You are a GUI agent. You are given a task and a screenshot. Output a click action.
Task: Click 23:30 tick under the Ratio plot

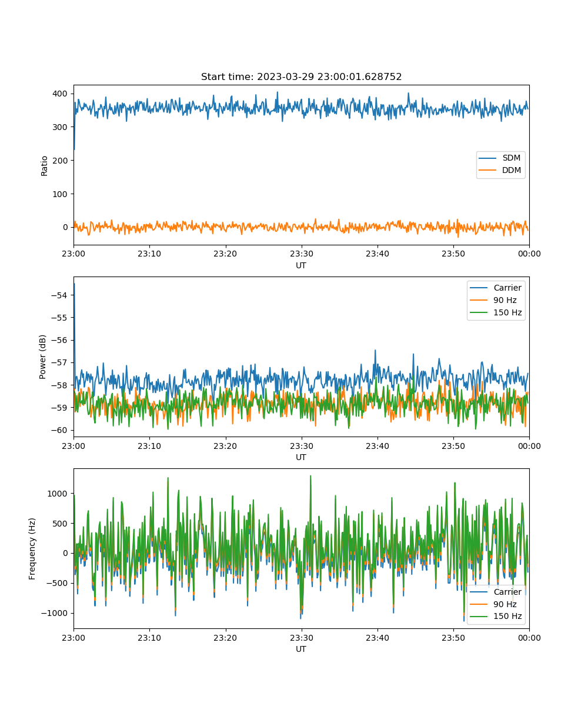[x=302, y=254]
